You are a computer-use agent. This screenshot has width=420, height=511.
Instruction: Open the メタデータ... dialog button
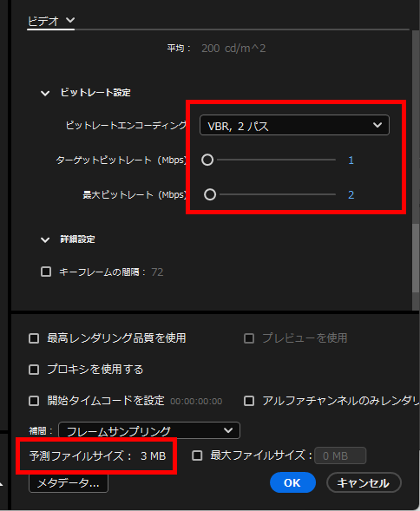click(69, 483)
